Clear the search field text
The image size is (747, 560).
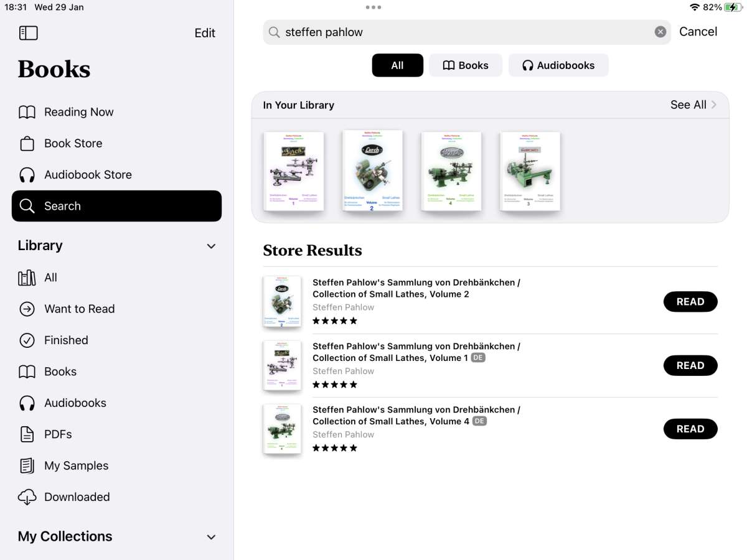[x=660, y=32]
